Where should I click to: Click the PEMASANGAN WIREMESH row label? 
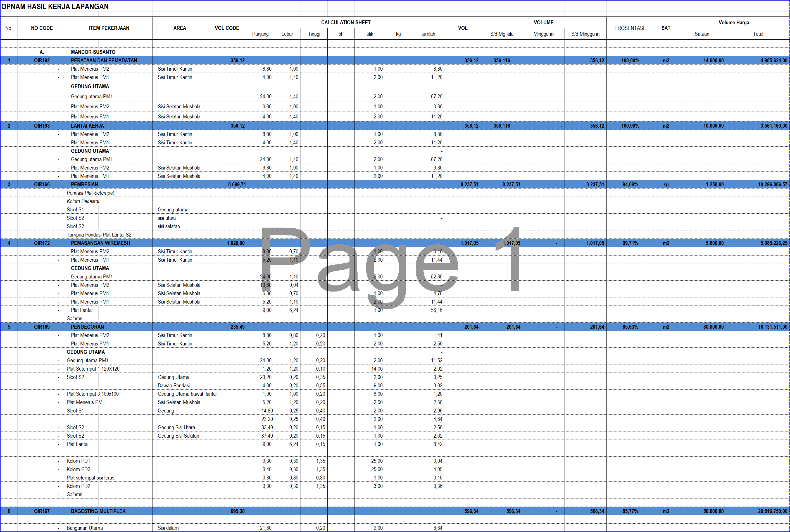pyautogui.click(x=101, y=243)
